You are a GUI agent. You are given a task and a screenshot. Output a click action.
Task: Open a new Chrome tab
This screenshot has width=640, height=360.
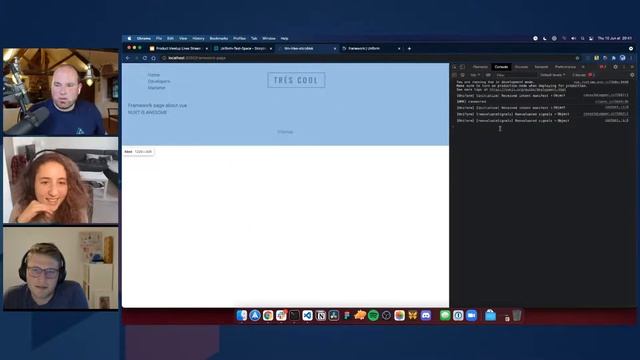(409, 49)
